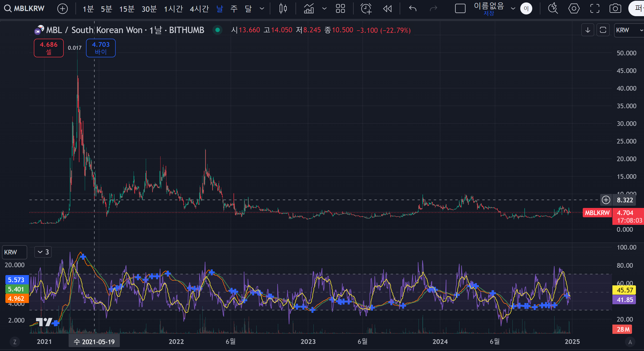Undo the last chart action
The image size is (644, 351).
[x=413, y=9]
